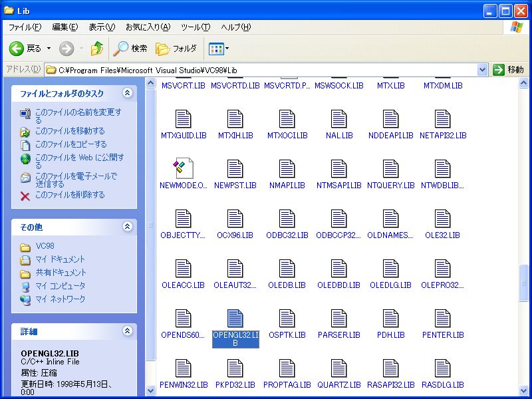Select the PENWIN32.LIB file icon
This screenshot has height=399, width=532.
[x=184, y=368]
